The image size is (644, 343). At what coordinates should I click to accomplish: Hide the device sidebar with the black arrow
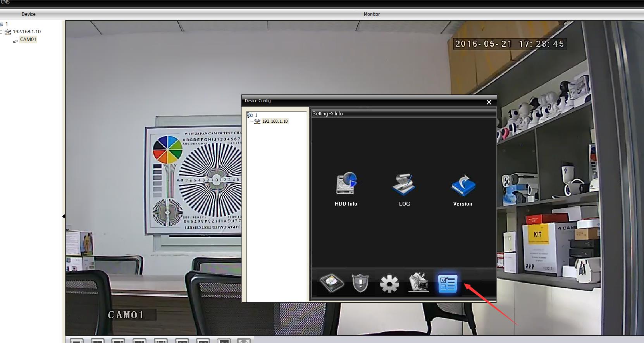tap(64, 216)
